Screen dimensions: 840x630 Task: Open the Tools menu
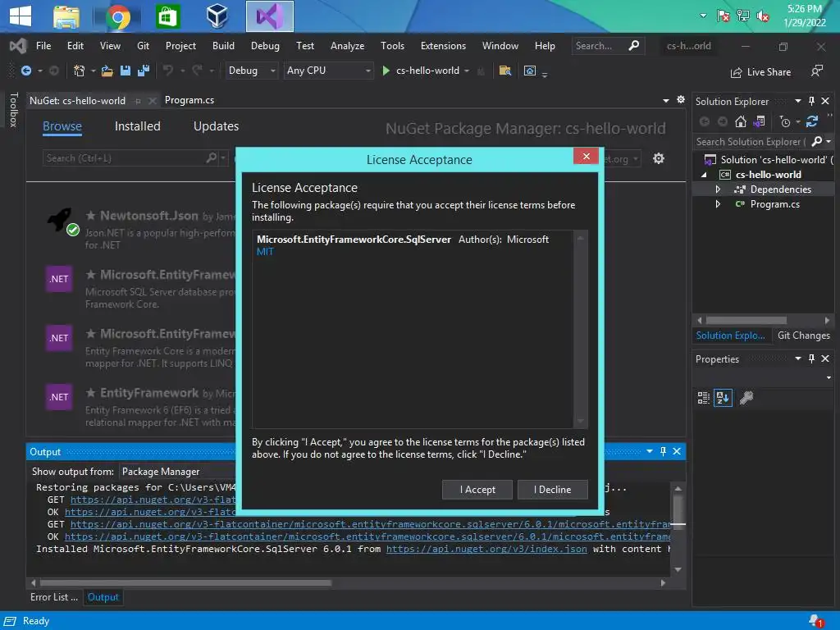(x=392, y=46)
